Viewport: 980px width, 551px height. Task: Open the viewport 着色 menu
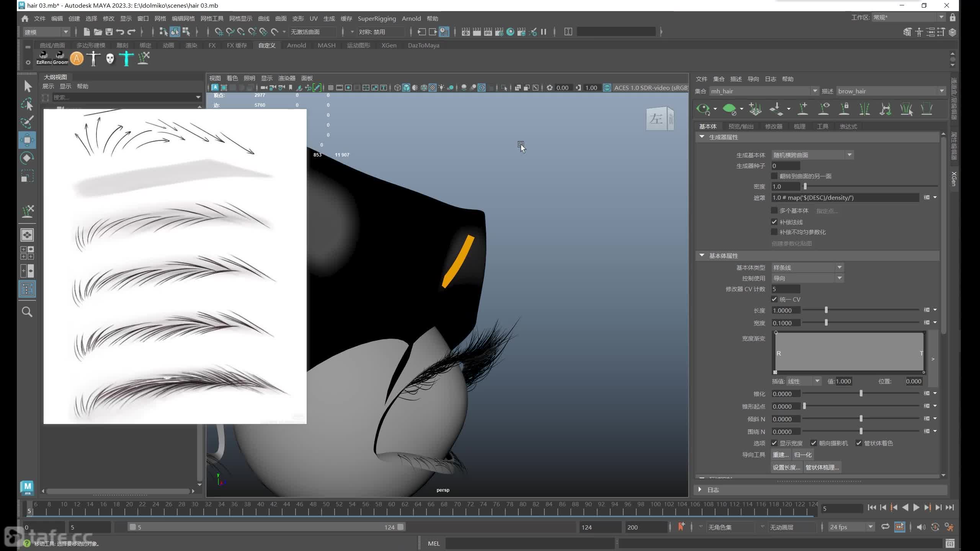(232, 78)
